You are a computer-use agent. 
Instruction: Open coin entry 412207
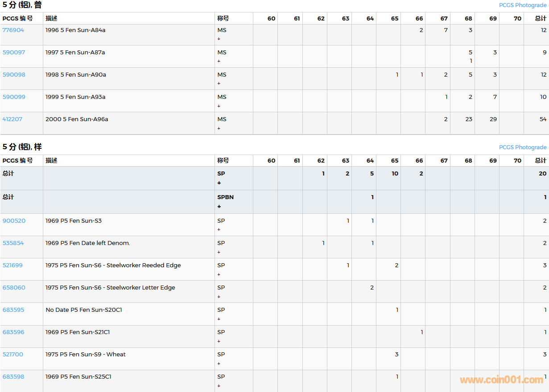click(x=12, y=119)
